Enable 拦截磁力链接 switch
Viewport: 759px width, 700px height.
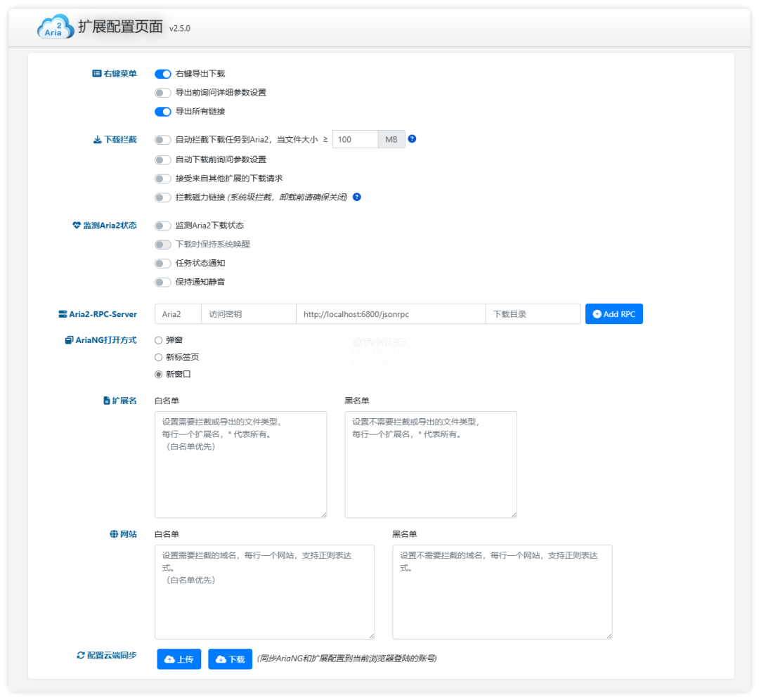click(x=162, y=197)
